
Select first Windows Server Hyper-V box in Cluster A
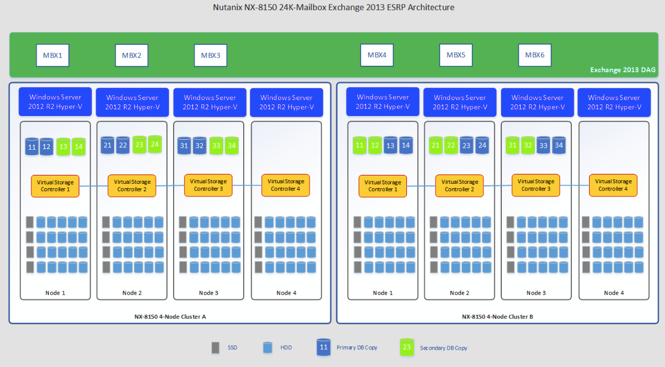point(55,102)
